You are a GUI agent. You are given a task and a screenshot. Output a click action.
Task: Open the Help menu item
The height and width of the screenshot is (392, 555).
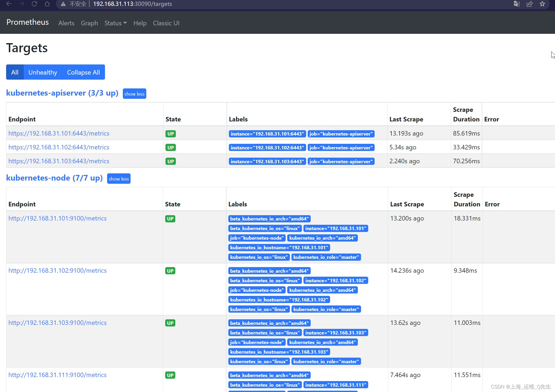coord(140,23)
